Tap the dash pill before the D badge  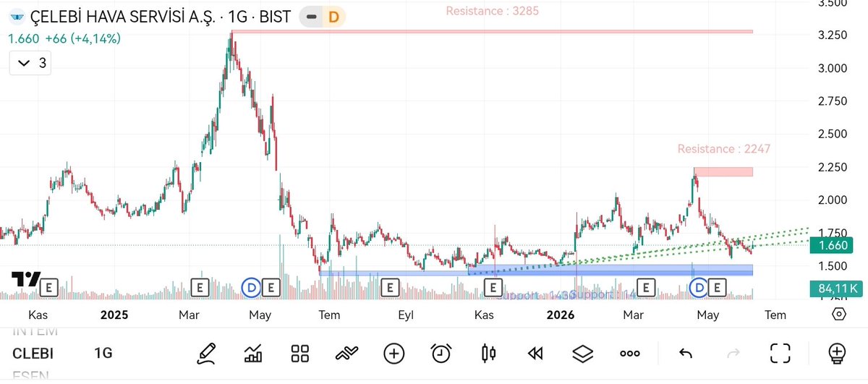click(x=311, y=17)
